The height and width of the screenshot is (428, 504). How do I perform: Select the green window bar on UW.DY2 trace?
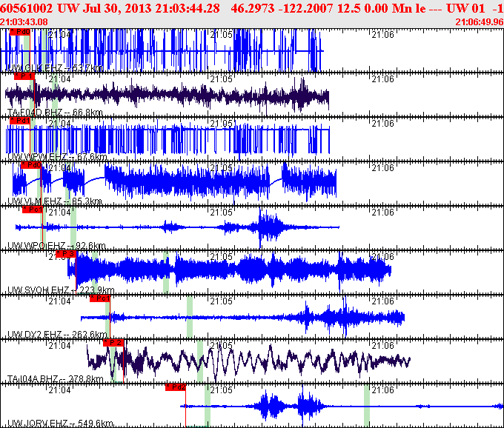(x=190, y=317)
